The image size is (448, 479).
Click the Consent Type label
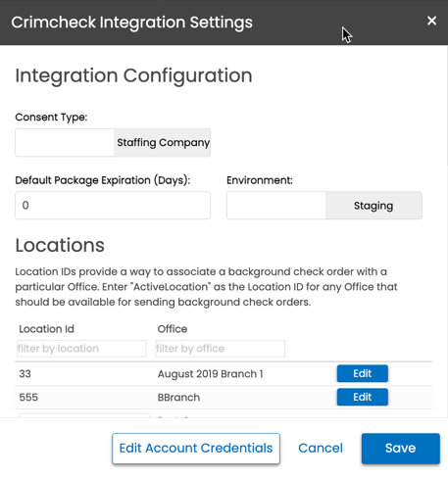point(51,118)
